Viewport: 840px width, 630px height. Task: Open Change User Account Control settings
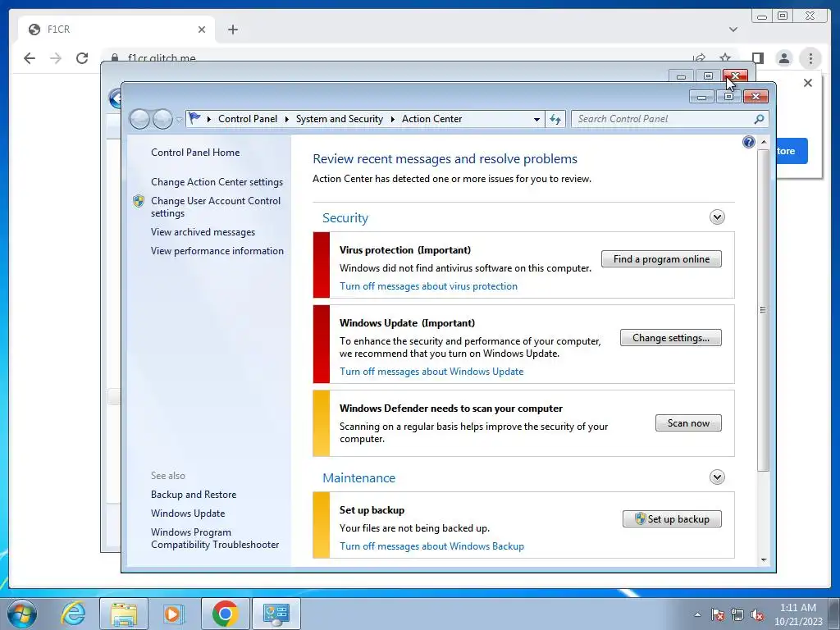(x=216, y=207)
